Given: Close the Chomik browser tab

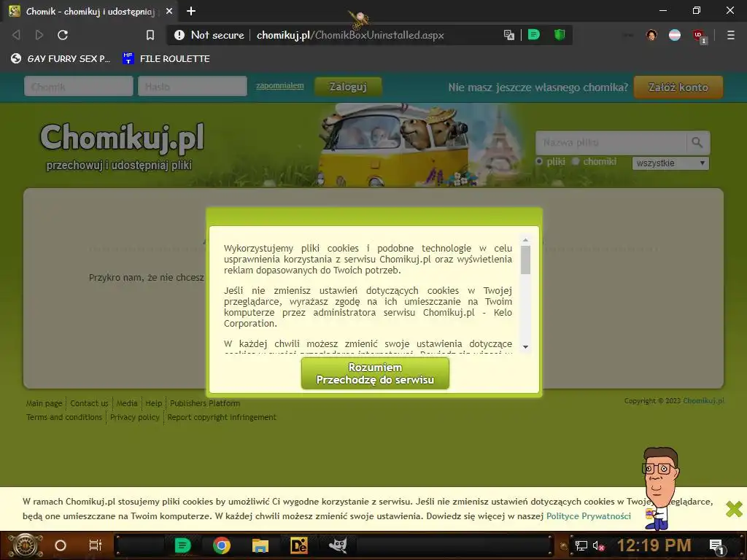Looking at the screenshot, I should point(169,11).
